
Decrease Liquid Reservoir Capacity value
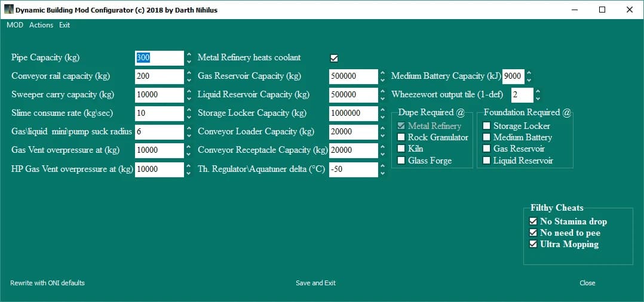[x=383, y=98]
